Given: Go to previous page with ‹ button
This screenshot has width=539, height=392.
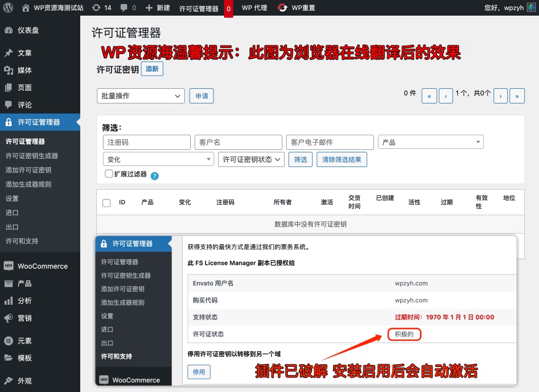Looking at the screenshot, I should pyautogui.click(x=446, y=96).
